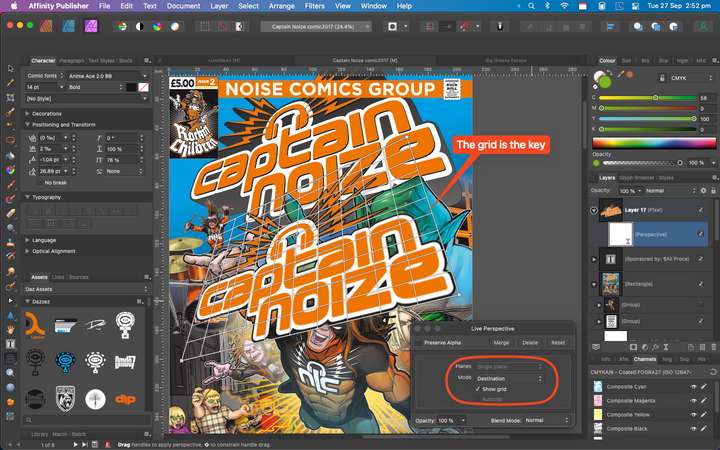Tick the No break checkbox
Image resolution: width=720 pixels, height=450 pixels.
[x=39, y=183]
